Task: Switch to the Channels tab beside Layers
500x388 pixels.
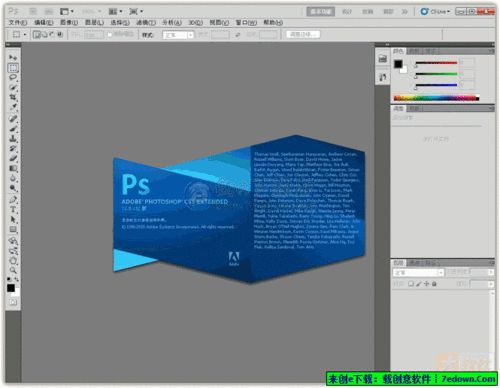Action: [x=415, y=263]
